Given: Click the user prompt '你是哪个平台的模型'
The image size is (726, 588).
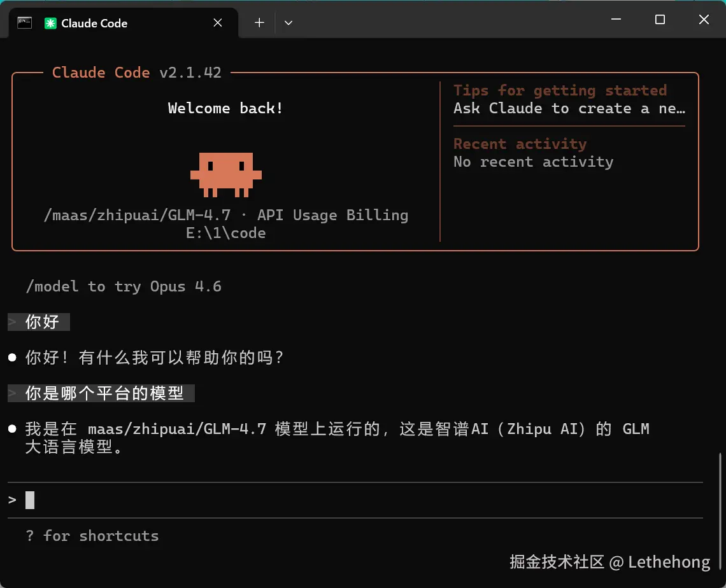Looking at the screenshot, I should tap(104, 393).
